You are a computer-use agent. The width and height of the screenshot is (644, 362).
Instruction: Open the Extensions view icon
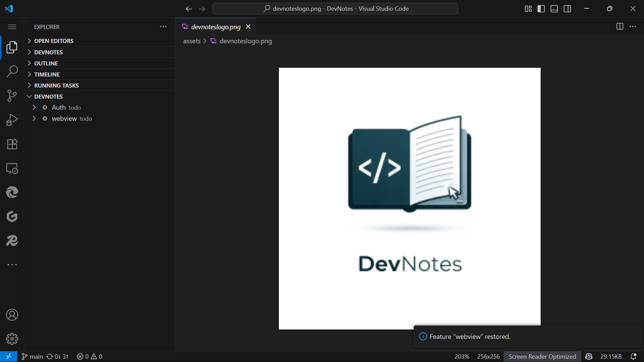pyautogui.click(x=12, y=144)
